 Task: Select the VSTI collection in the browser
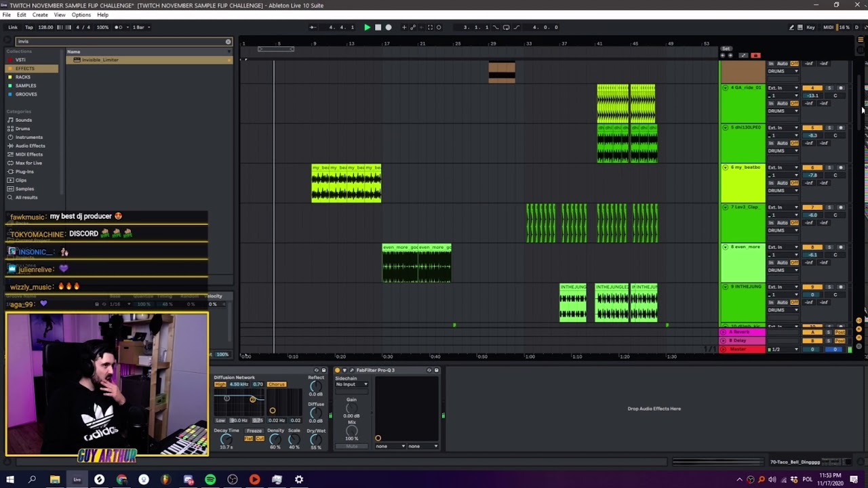coord(20,60)
